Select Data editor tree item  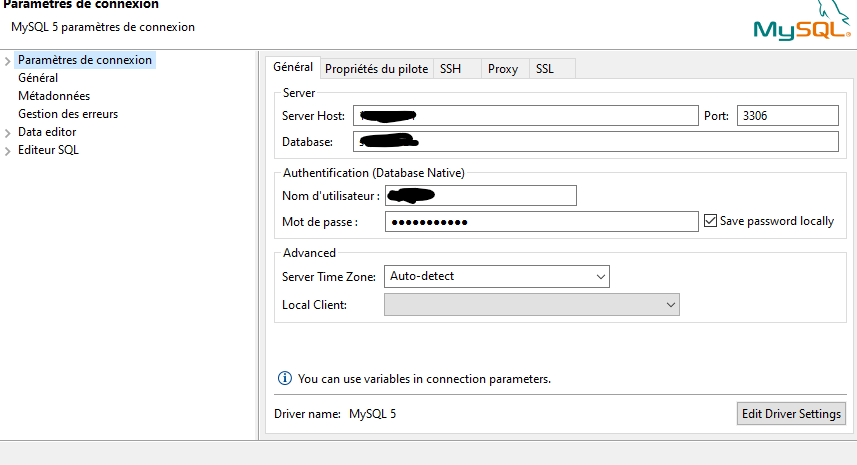pyautogui.click(x=47, y=132)
